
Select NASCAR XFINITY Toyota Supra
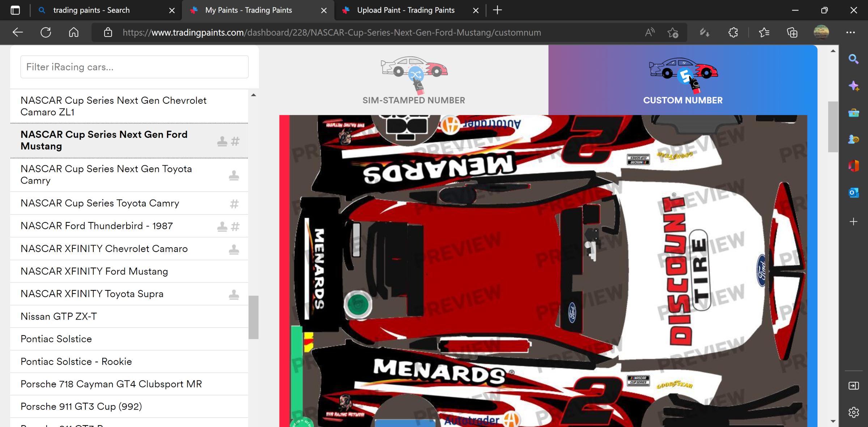click(x=129, y=294)
